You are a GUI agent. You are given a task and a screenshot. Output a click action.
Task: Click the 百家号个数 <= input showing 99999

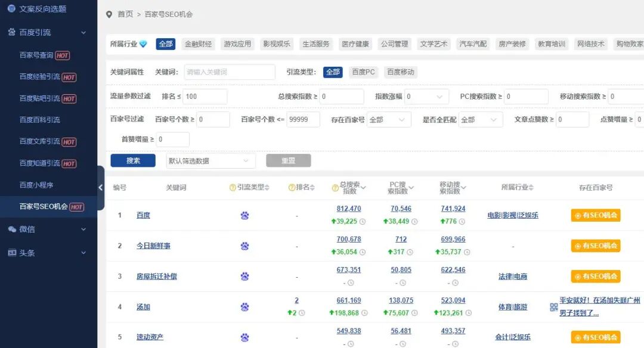(303, 119)
